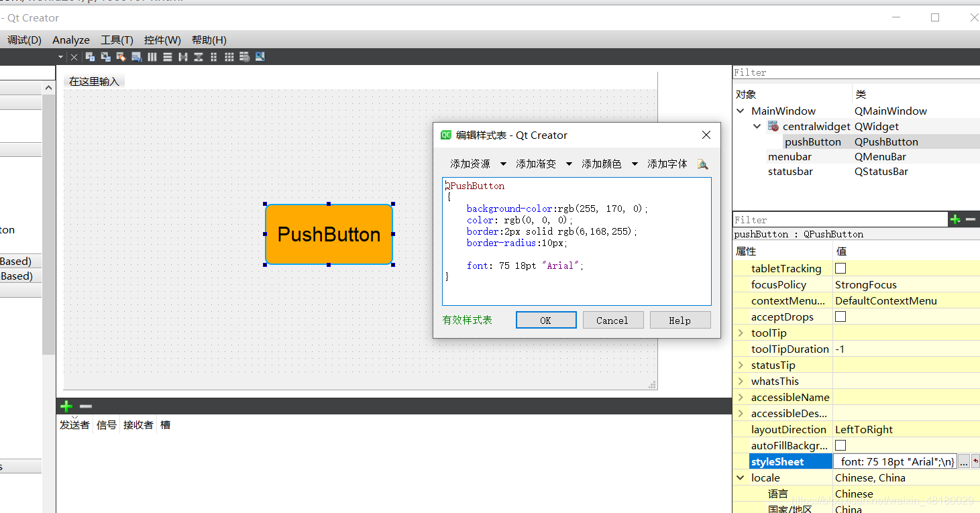Select statusbar row in object tree
Screen dimensions: 980x513
(x=856, y=171)
